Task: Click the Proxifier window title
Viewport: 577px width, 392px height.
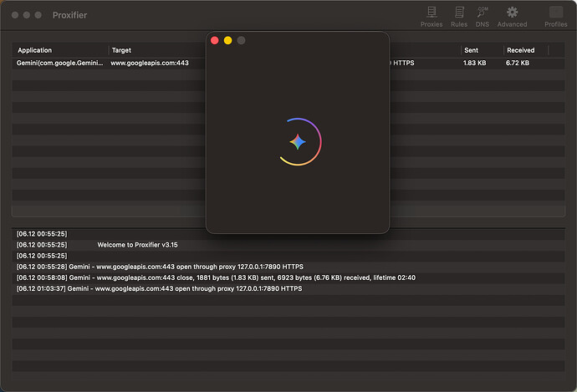Action: click(69, 15)
